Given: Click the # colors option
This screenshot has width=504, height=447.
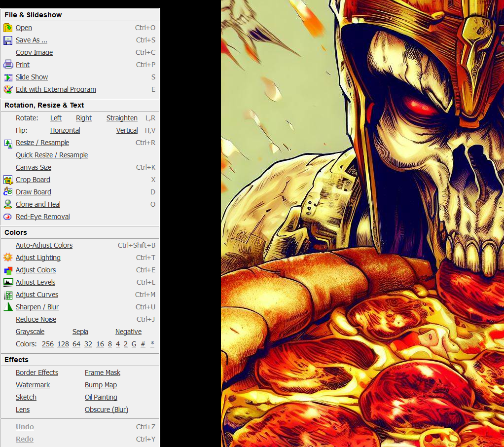Looking at the screenshot, I should [x=143, y=344].
